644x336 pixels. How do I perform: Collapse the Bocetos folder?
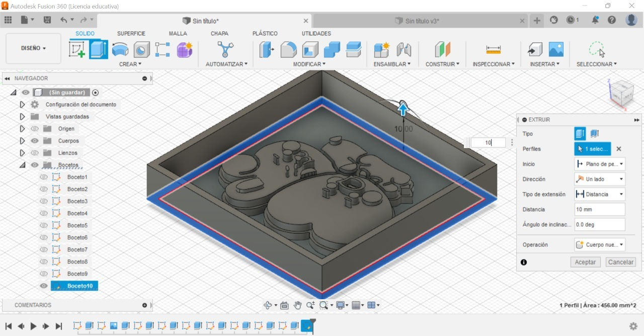(22, 165)
